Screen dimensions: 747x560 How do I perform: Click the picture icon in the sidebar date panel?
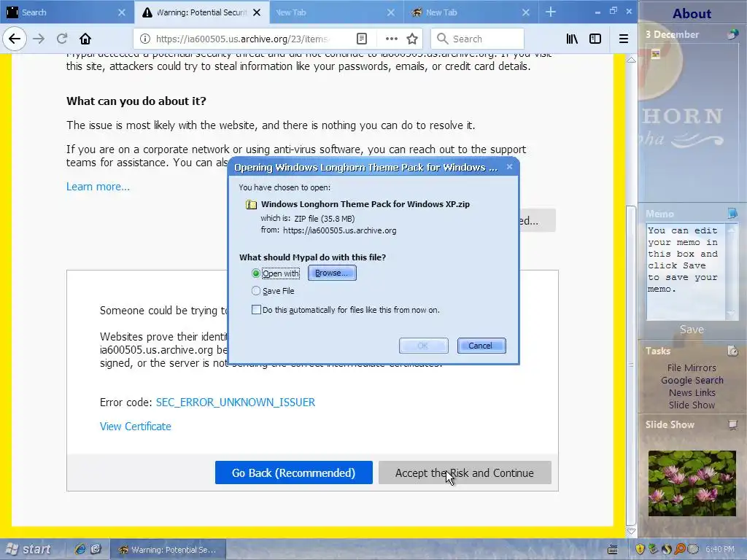tap(656, 54)
